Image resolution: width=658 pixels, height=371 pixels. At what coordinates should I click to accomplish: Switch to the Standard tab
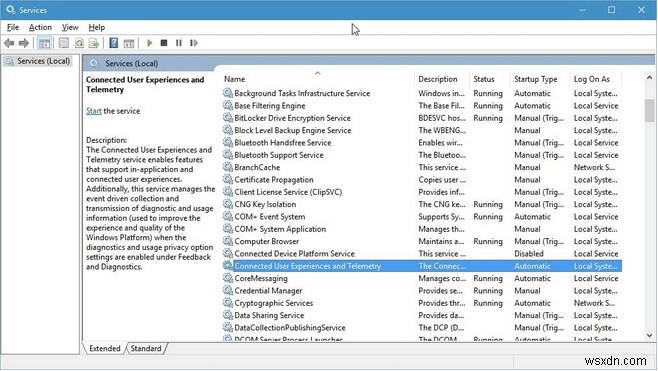click(146, 348)
